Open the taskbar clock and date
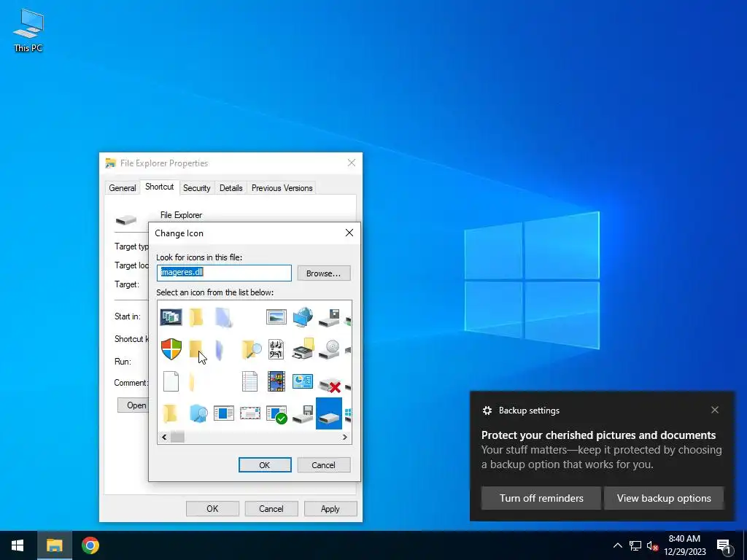Screen dimensions: 747x560 pos(684,545)
